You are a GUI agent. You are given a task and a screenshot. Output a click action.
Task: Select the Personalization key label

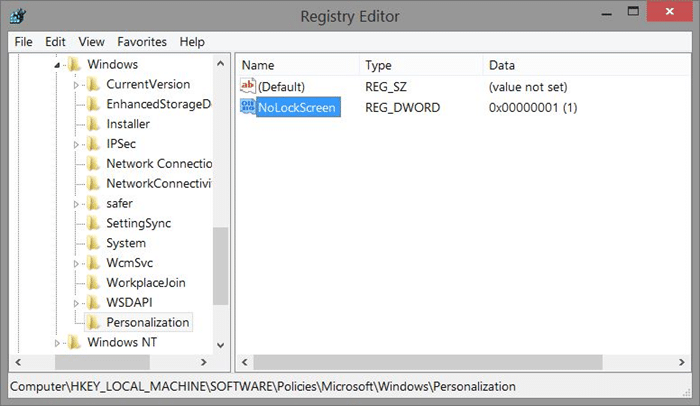(148, 322)
